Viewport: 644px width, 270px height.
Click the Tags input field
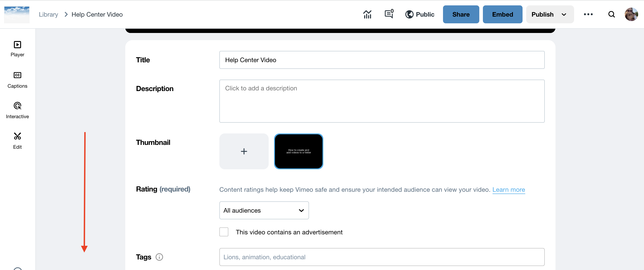[382, 257]
